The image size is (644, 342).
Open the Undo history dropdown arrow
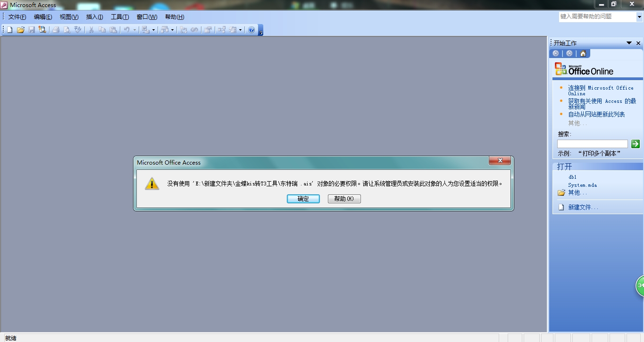(x=134, y=30)
